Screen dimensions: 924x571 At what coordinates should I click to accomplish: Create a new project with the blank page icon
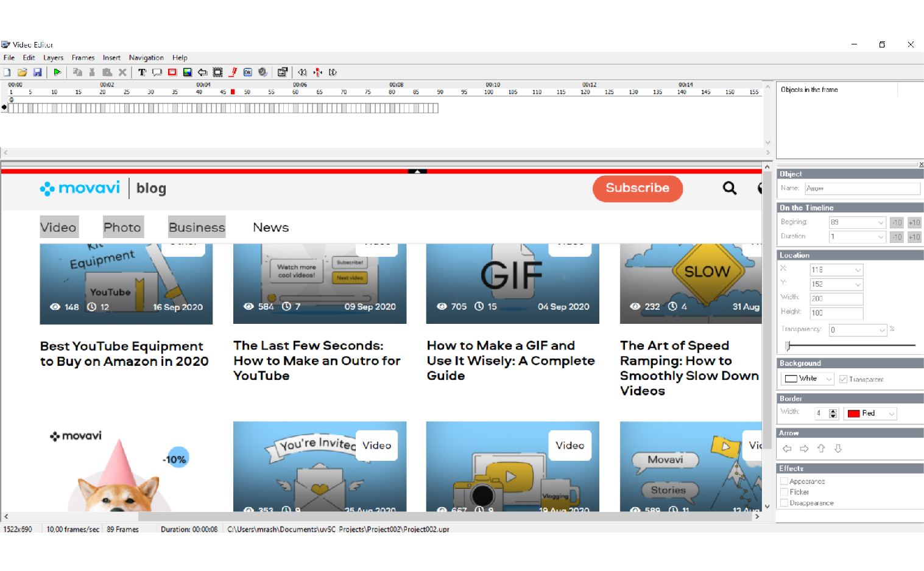(x=7, y=72)
